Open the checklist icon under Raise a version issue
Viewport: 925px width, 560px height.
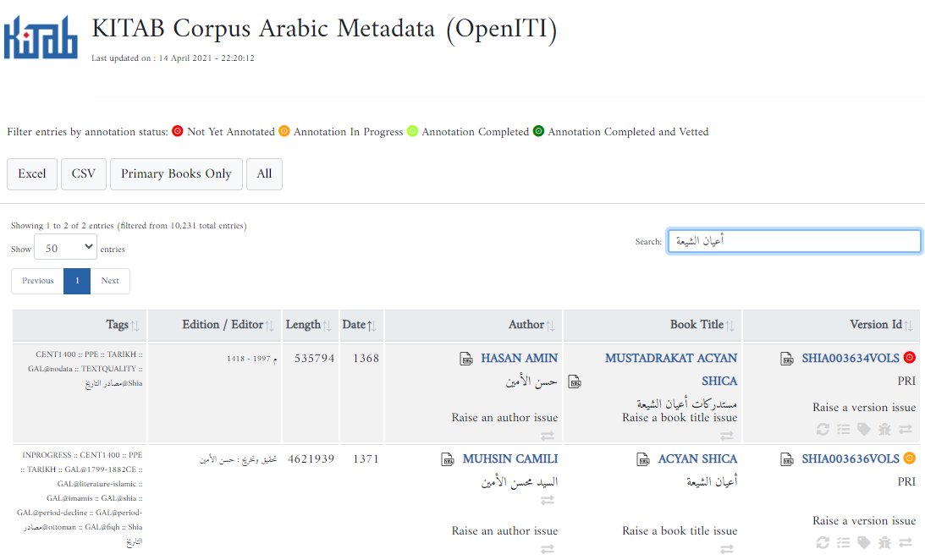tap(844, 429)
